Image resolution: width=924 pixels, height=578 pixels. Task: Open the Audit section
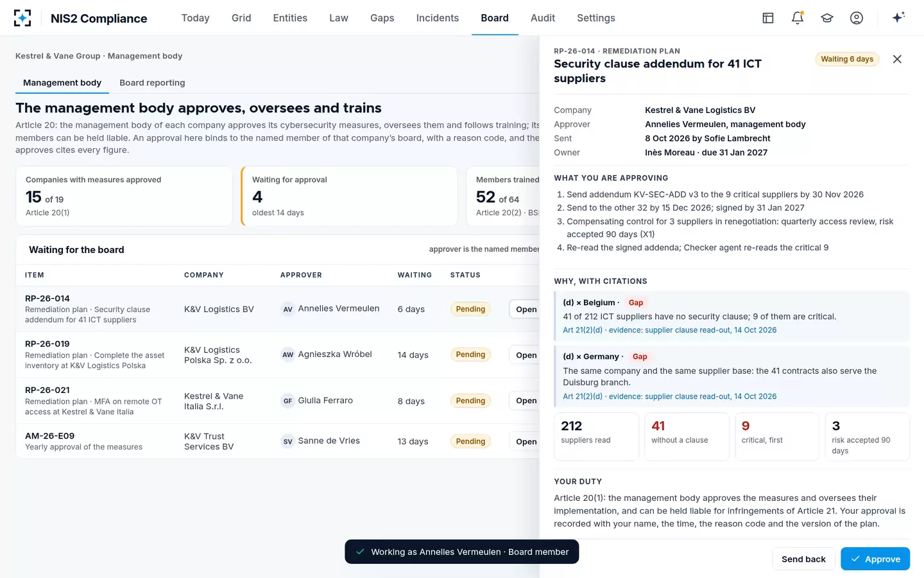click(543, 18)
